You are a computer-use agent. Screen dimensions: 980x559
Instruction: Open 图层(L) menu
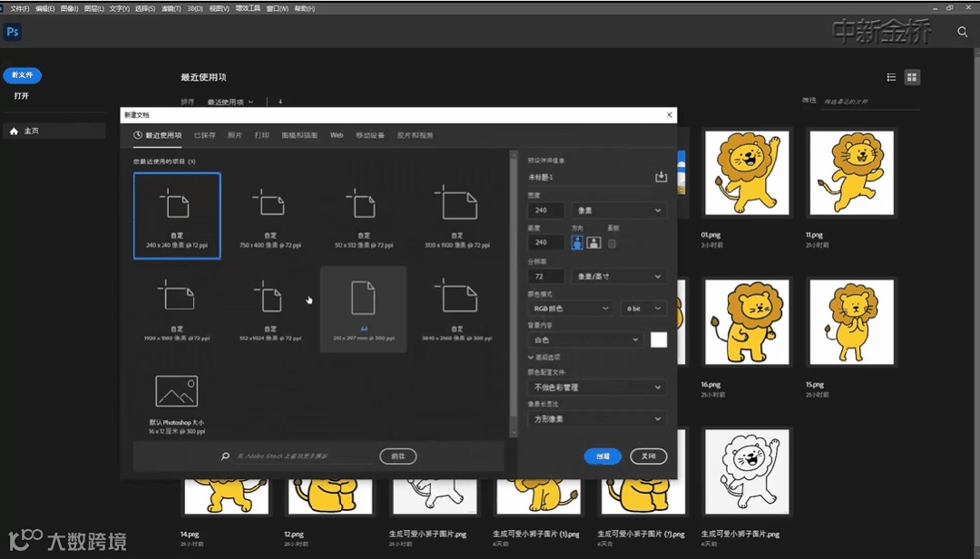click(93, 9)
